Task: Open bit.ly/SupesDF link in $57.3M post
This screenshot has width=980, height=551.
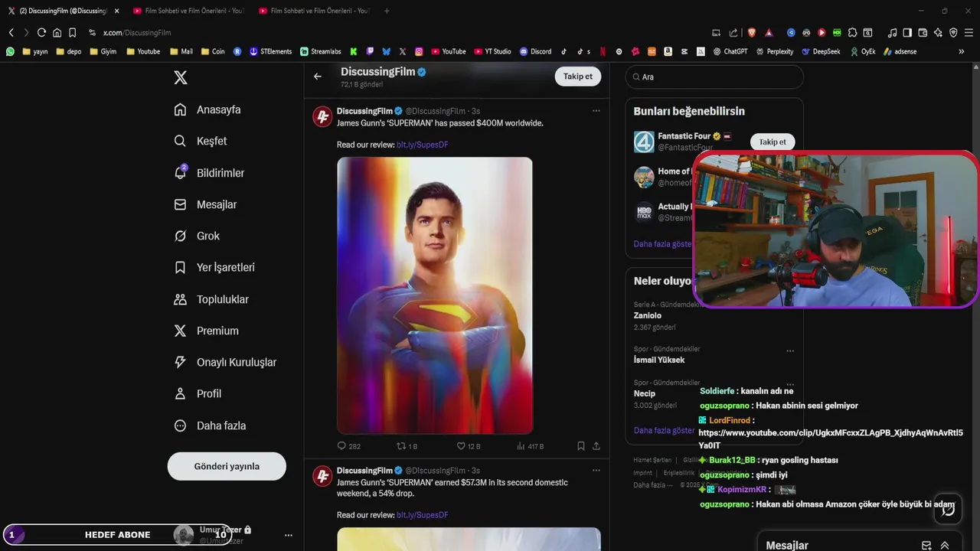Action: point(423,515)
